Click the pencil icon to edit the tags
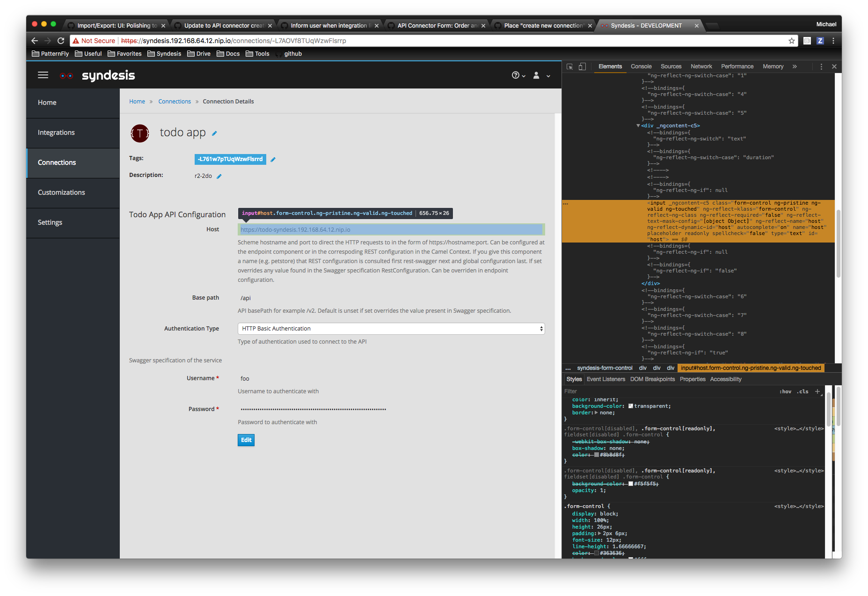This screenshot has height=596, width=868. point(273,160)
